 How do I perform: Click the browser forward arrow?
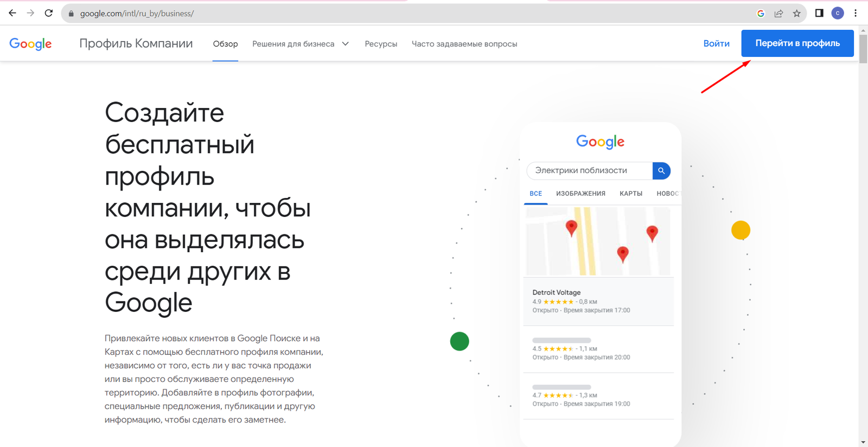click(x=30, y=13)
